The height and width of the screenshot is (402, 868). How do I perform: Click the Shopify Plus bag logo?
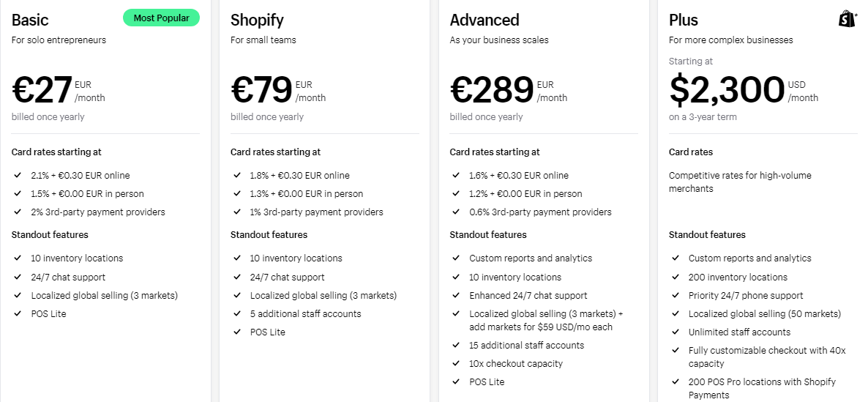pyautogui.click(x=847, y=19)
